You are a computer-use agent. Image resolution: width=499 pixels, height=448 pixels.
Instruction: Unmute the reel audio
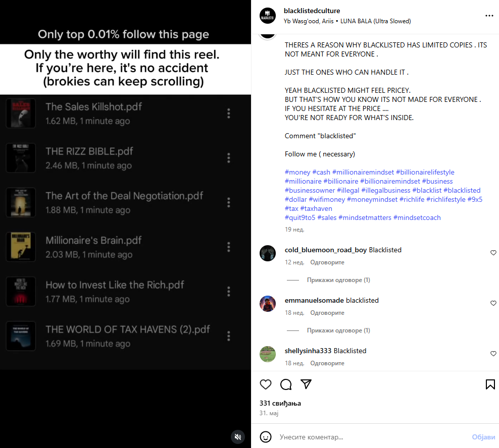point(238,436)
